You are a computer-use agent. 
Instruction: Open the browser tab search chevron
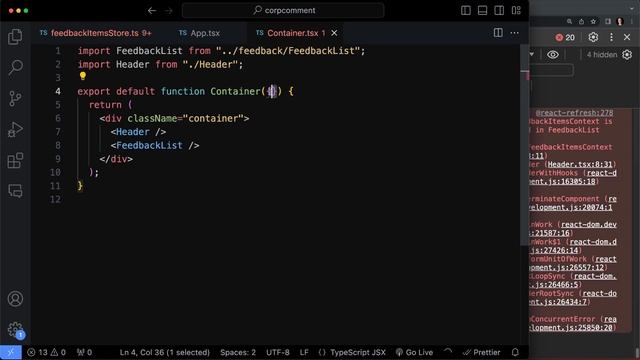[631, 8]
